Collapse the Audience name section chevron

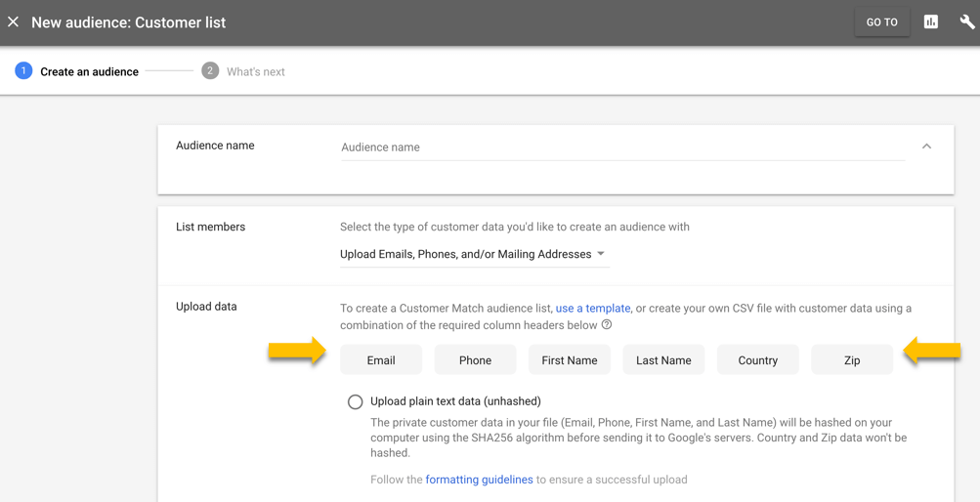pyautogui.click(x=927, y=146)
